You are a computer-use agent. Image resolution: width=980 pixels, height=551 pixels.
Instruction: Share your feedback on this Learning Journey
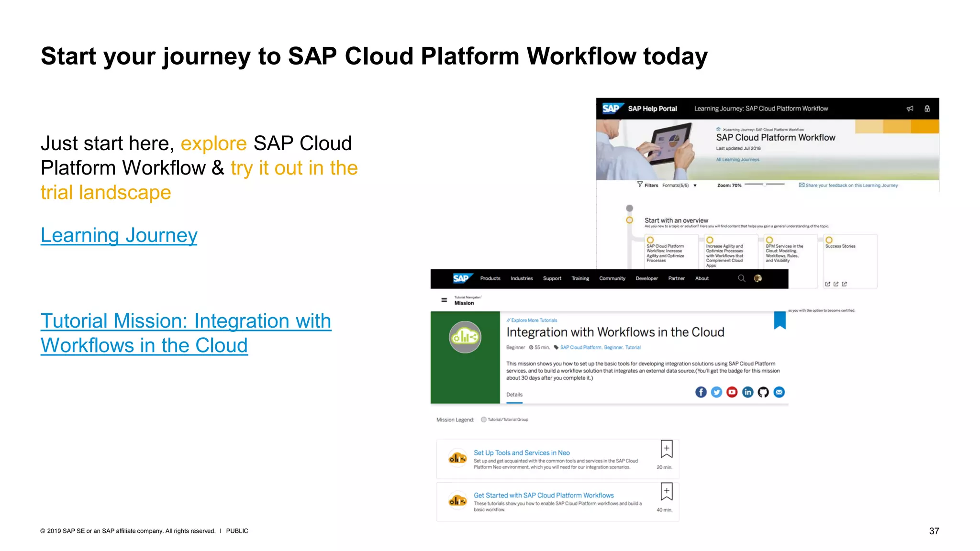click(848, 185)
